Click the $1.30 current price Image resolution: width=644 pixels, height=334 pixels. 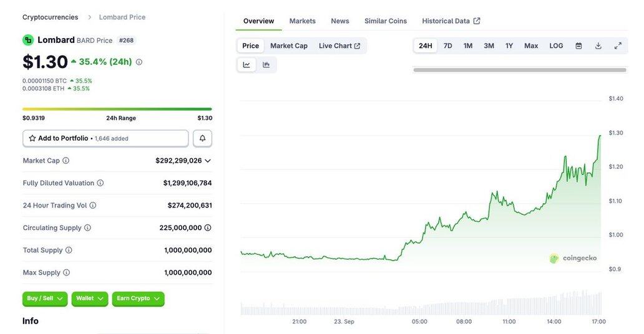click(x=45, y=62)
